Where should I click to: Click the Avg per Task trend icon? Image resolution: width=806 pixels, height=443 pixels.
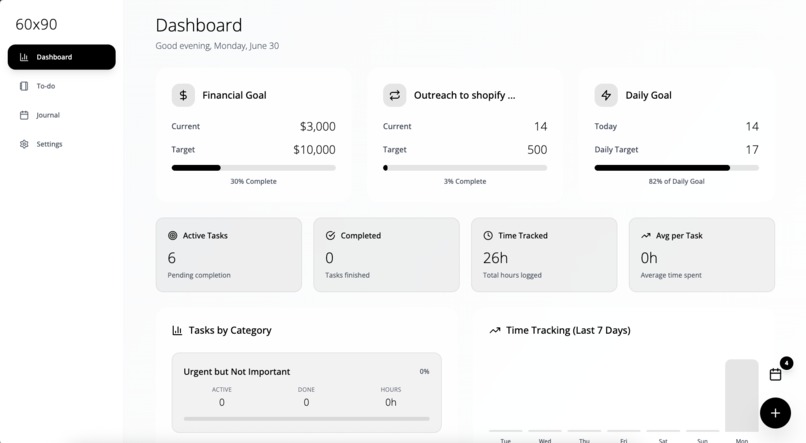pyautogui.click(x=646, y=235)
